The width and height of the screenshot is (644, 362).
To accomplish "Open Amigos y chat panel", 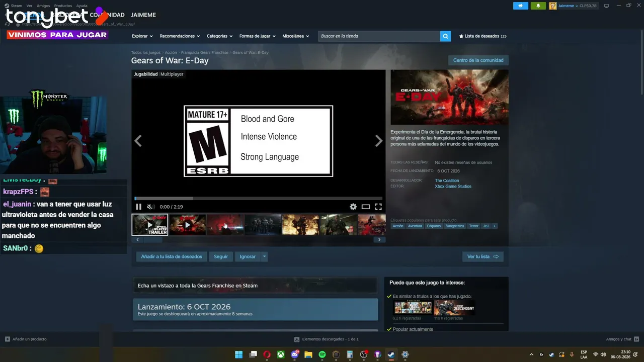I will pyautogui.click(x=622, y=339).
